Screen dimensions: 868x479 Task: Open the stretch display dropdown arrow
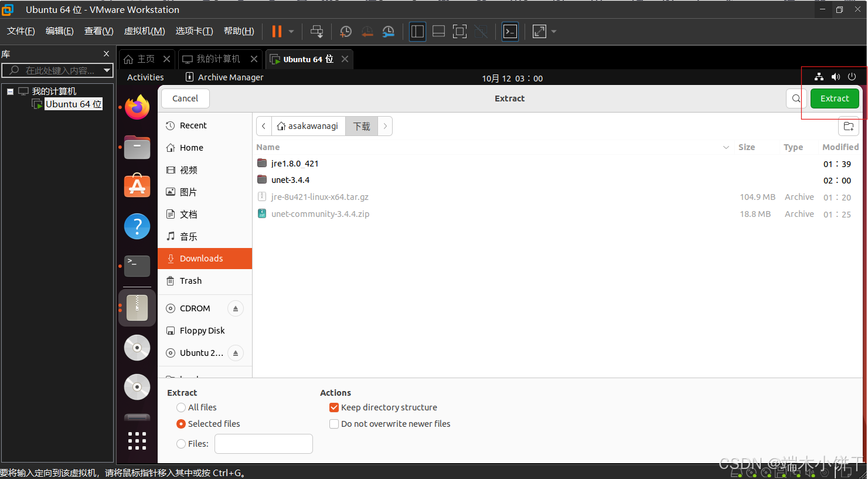coord(554,31)
